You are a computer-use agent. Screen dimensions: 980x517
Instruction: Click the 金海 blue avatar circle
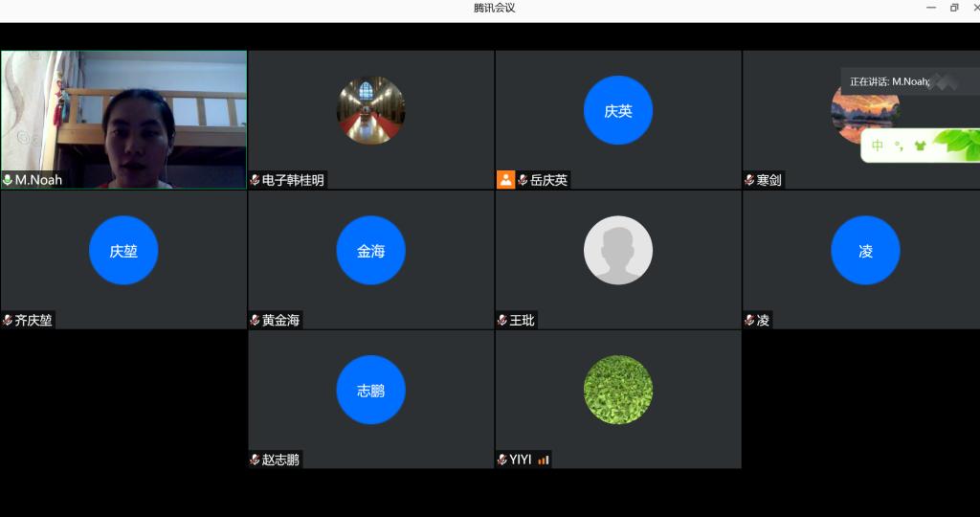tap(370, 251)
